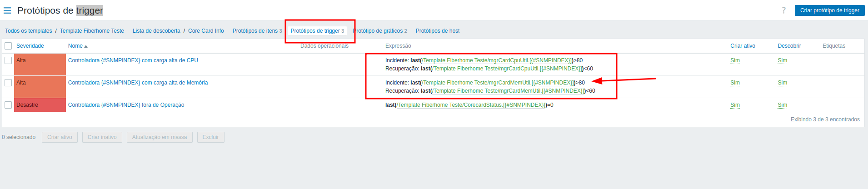The width and height of the screenshot is (868, 189).
Task: Click mgrCardCpuUtil item in Recuperação expression
Action: pos(508,69)
